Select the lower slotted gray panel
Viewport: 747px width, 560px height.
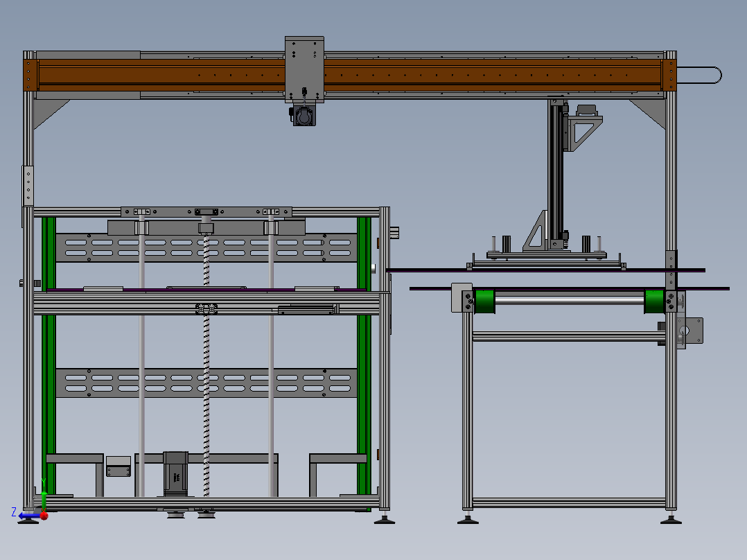click(x=206, y=383)
